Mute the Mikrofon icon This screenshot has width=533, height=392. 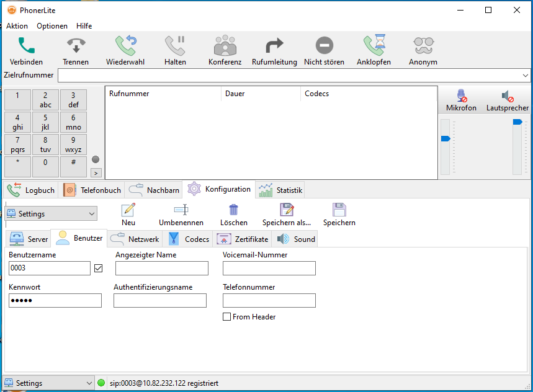tap(460, 96)
